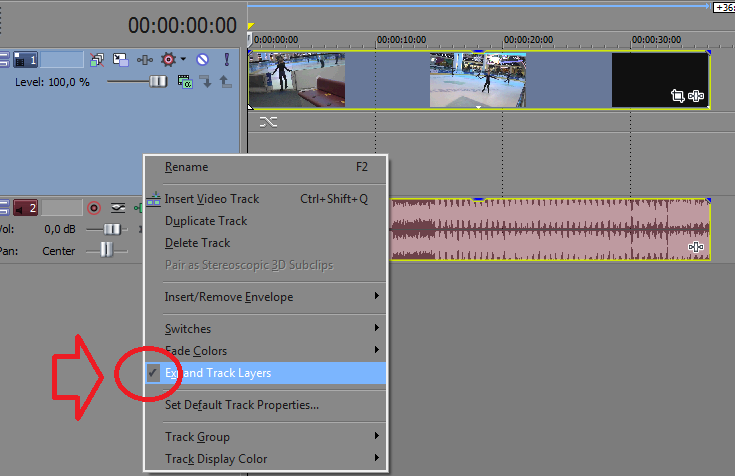
Task: Choose Set Default Track Properties...
Action: pyautogui.click(x=266, y=405)
